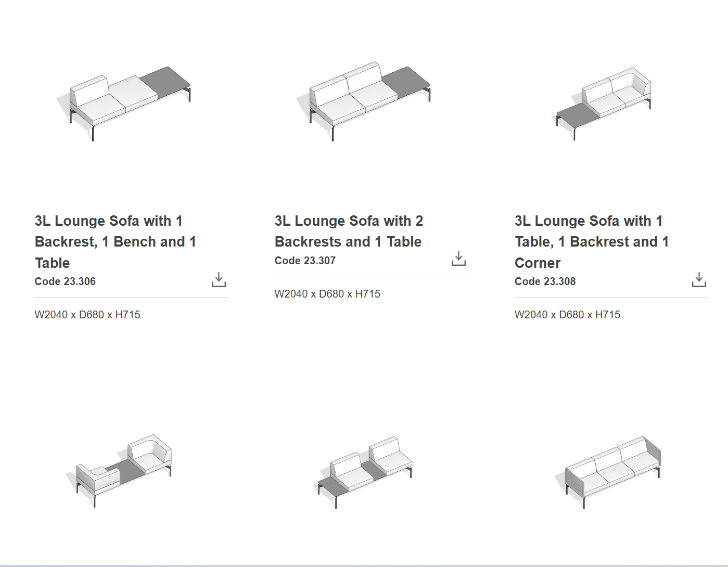The height and width of the screenshot is (567, 728).
Task: Download the Code 23.306 sofa file
Action: pos(219,280)
